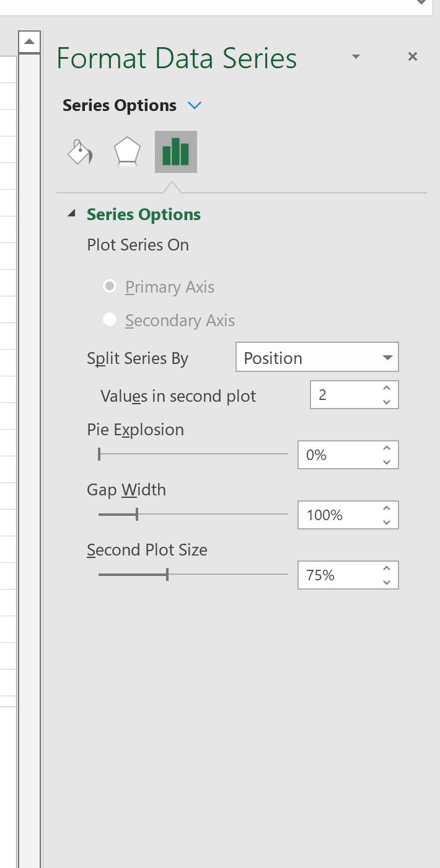This screenshot has width=440, height=868.
Task: Click the Second Plot Size slider
Action: tap(193, 575)
